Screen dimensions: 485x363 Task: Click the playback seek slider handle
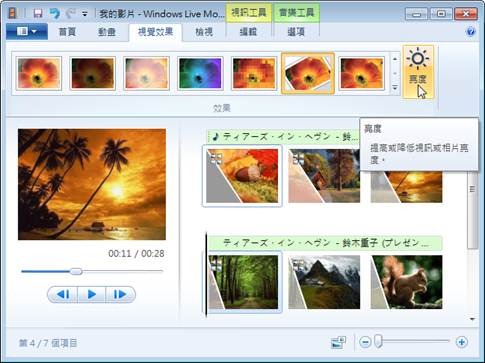(x=76, y=271)
